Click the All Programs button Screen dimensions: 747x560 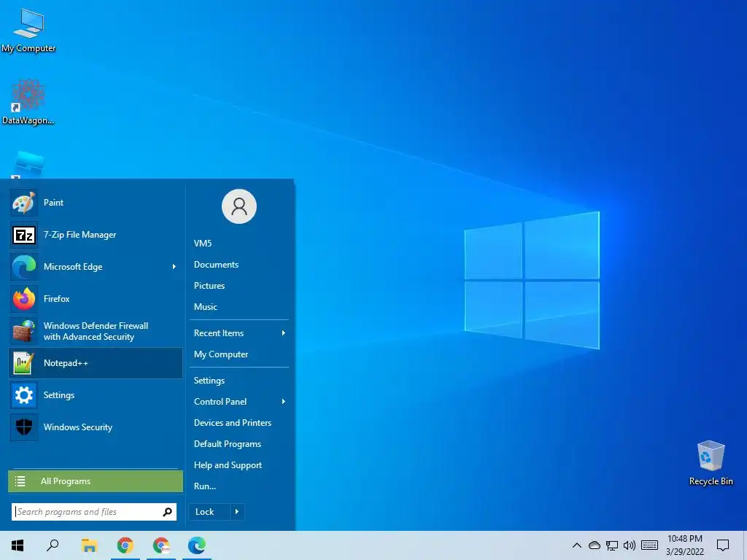tap(96, 481)
